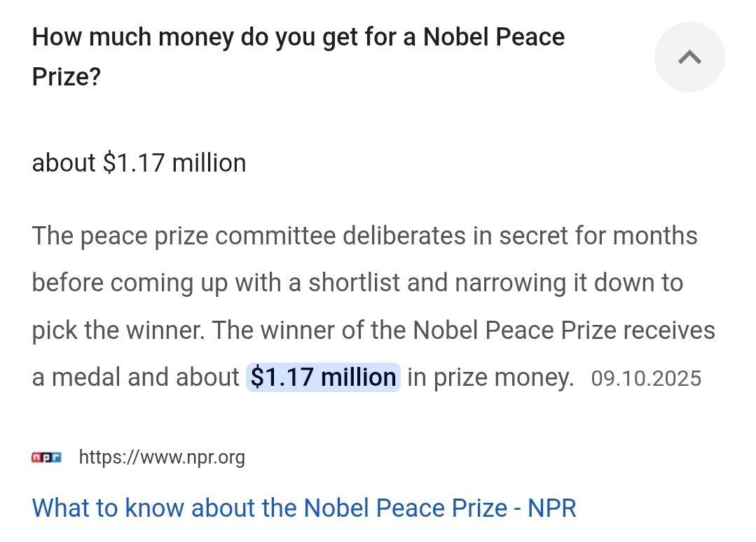Click the phrase 'in prize money.'
This screenshot has height=542, width=756.
click(490, 378)
